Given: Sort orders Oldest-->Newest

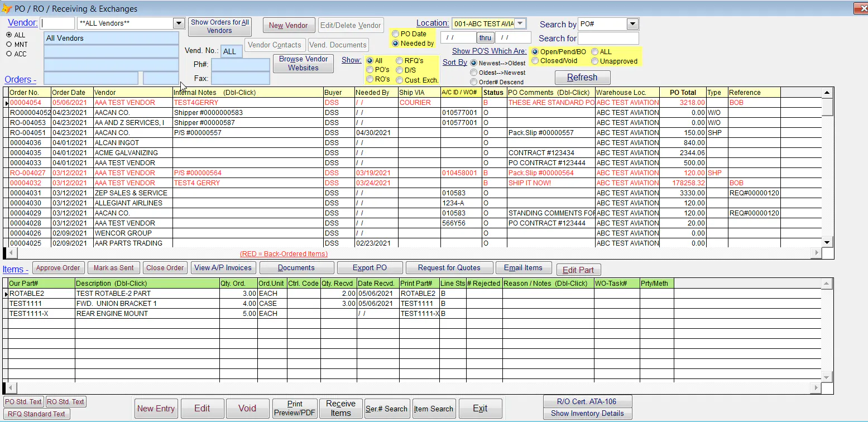Looking at the screenshot, I should (474, 73).
